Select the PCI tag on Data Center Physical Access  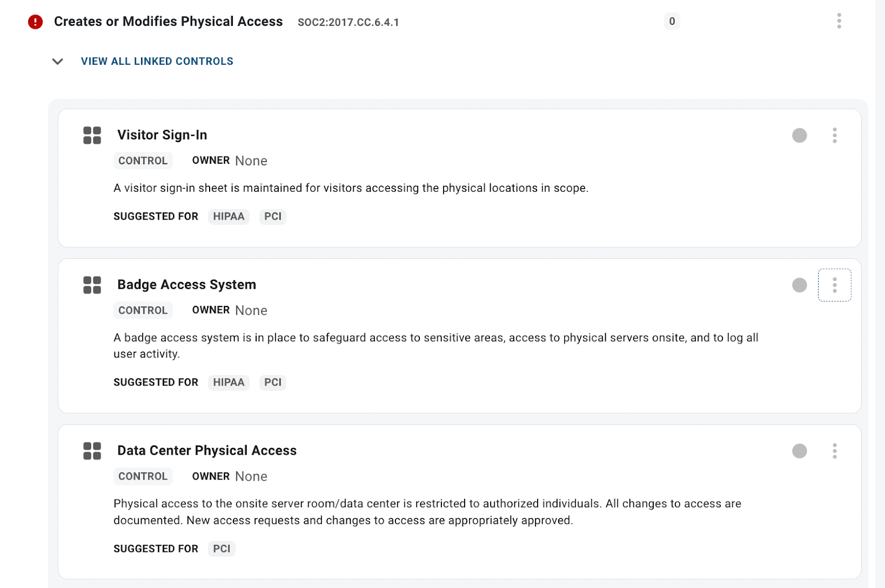coord(222,549)
